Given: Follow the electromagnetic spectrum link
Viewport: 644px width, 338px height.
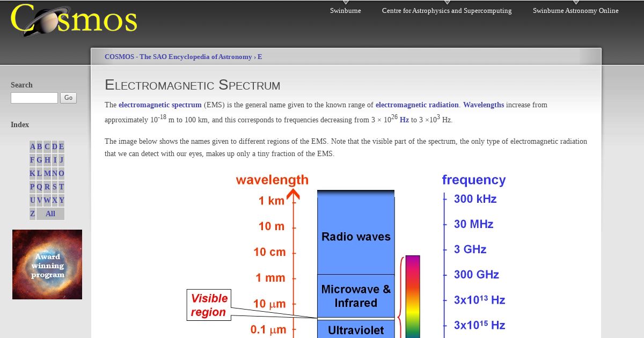Looking at the screenshot, I should pyautogui.click(x=160, y=105).
